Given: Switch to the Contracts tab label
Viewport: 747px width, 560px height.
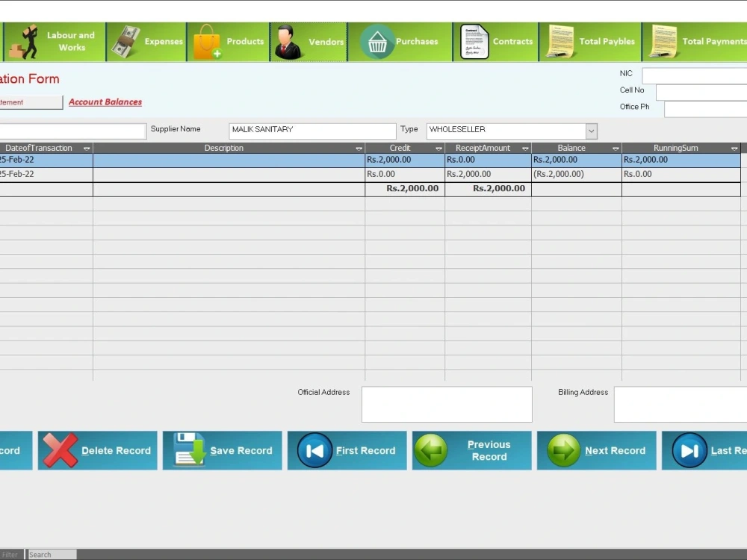Looking at the screenshot, I should click(512, 41).
